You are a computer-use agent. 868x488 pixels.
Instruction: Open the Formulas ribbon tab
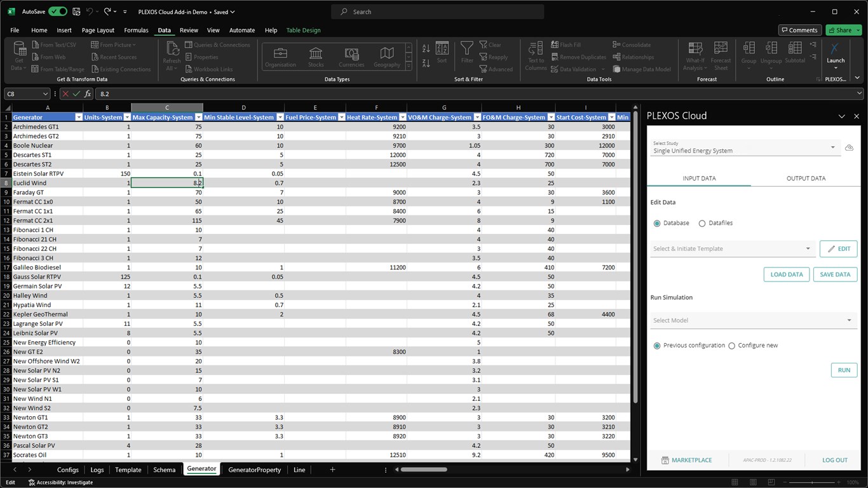point(136,30)
